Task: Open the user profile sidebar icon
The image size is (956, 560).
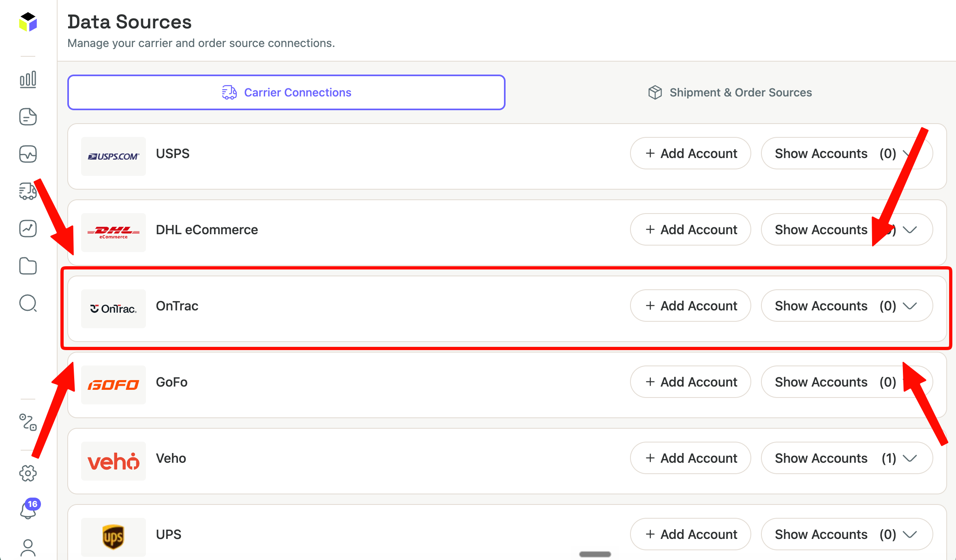Action: click(28, 548)
